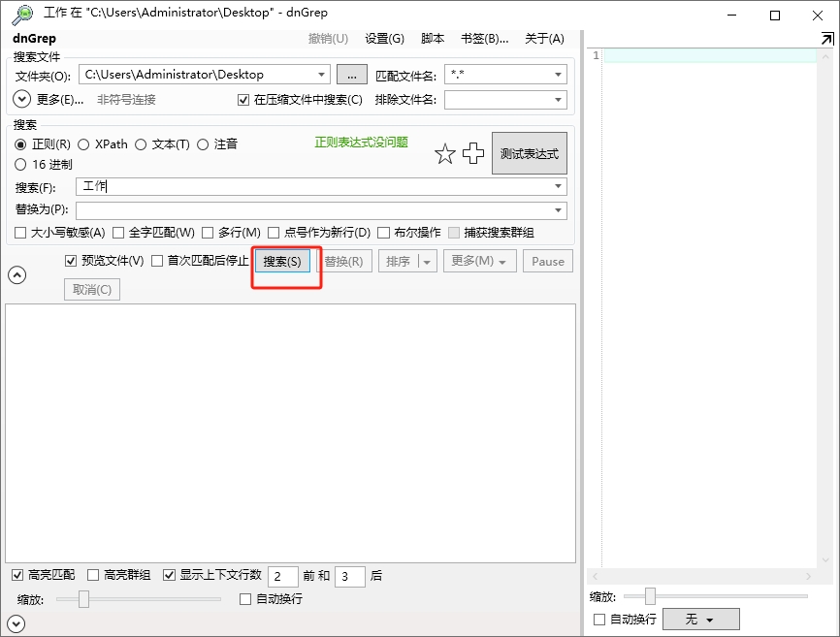This screenshot has width=840, height=637.
Task: Open the 更多(M) actions dropdown
Action: click(x=479, y=260)
